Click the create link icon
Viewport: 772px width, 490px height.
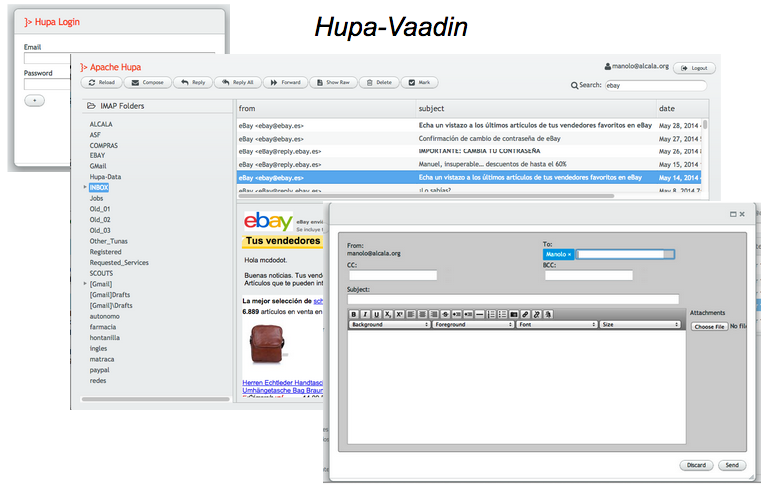525,314
